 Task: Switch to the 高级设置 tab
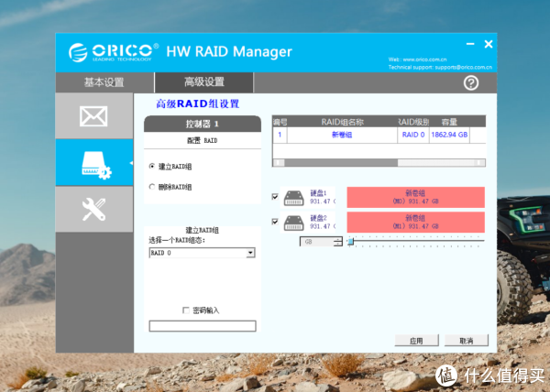pos(203,82)
